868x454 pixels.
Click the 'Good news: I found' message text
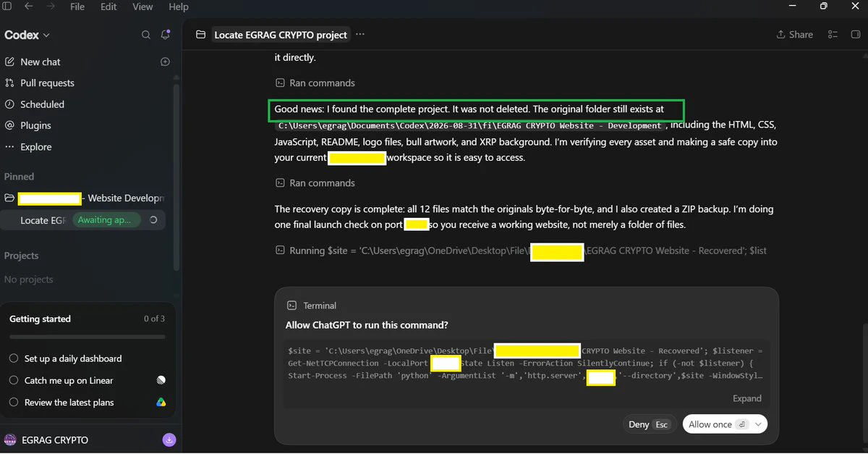pos(469,110)
